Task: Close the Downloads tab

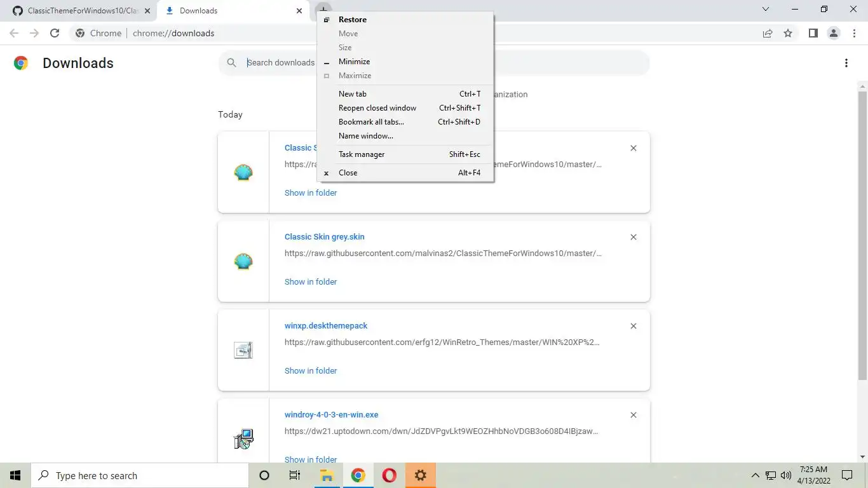Action: click(299, 11)
